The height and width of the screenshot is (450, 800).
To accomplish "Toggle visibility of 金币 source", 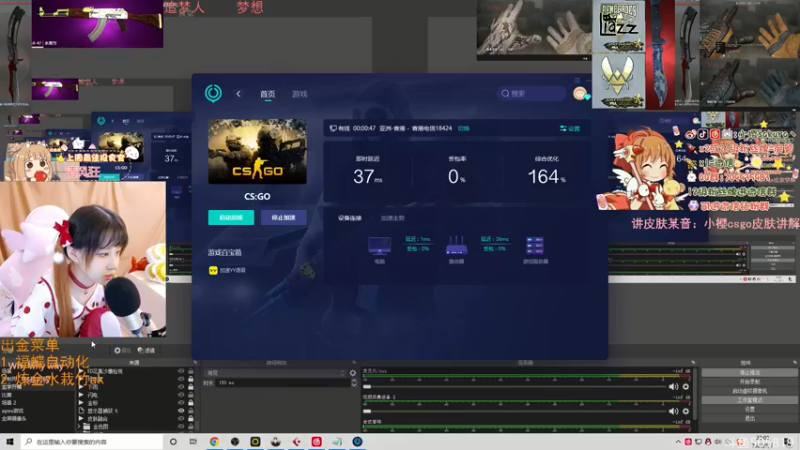I will coord(181,403).
